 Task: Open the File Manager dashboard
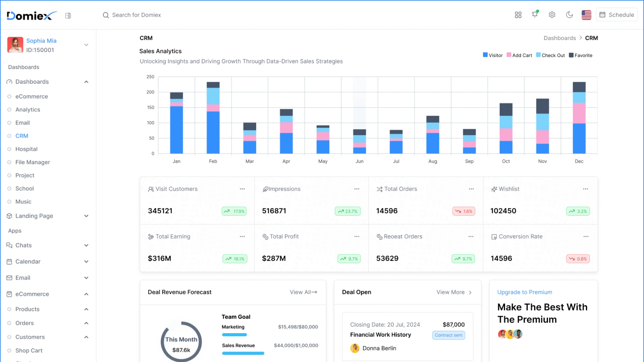click(x=33, y=162)
